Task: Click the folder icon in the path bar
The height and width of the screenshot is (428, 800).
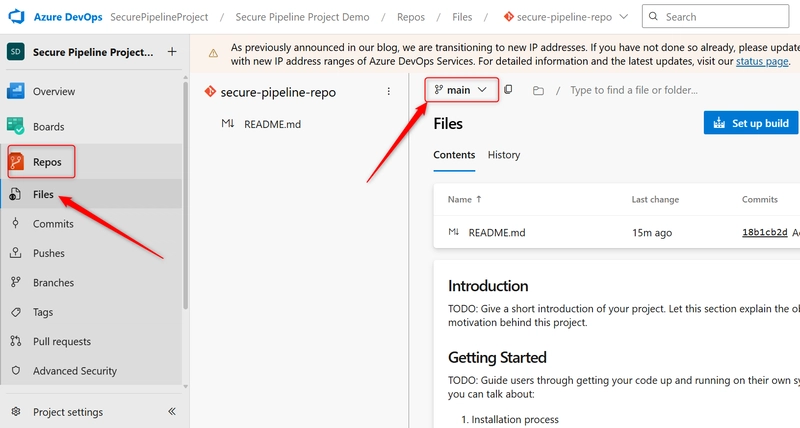Action: tap(538, 91)
